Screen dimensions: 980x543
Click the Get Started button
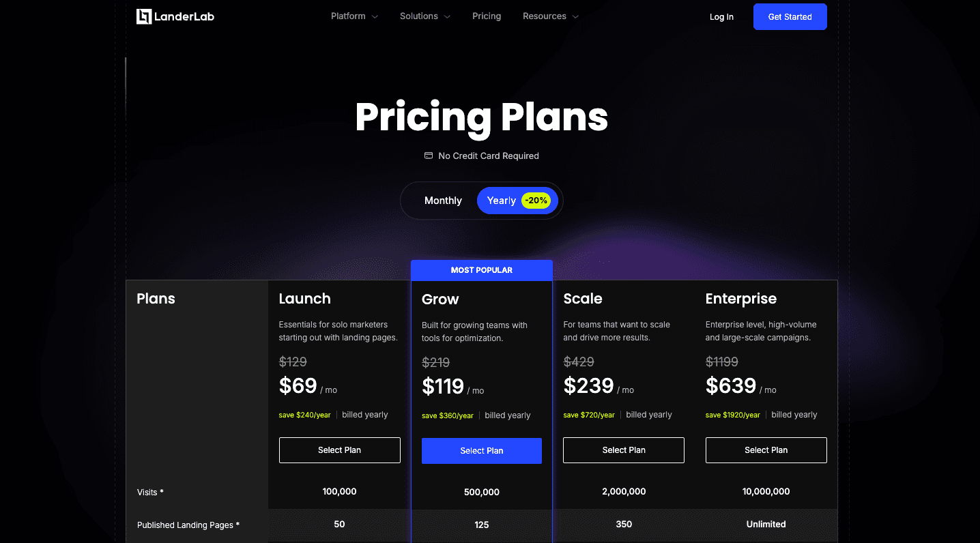[790, 16]
